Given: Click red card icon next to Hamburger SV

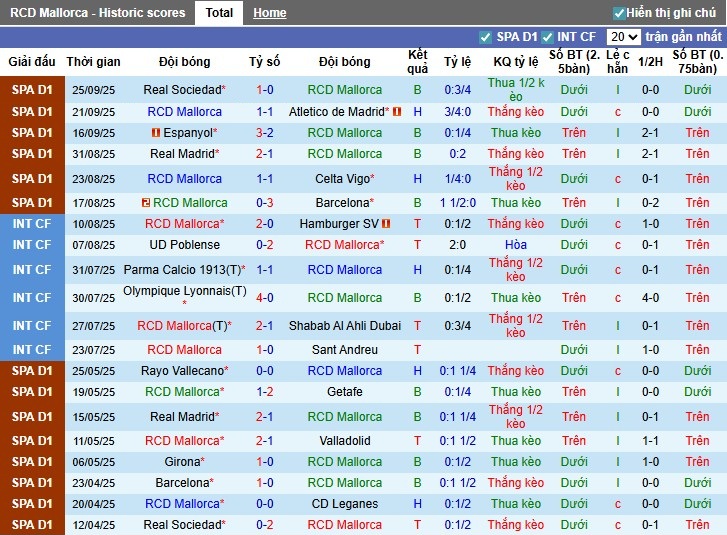Looking at the screenshot, I should [x=387, y=224].
